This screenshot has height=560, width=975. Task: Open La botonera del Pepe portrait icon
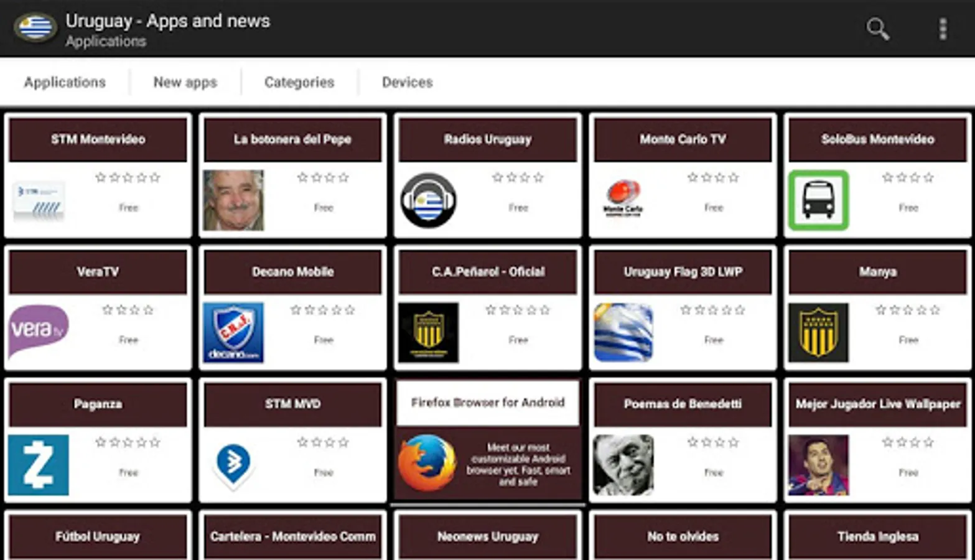[233, 200]
